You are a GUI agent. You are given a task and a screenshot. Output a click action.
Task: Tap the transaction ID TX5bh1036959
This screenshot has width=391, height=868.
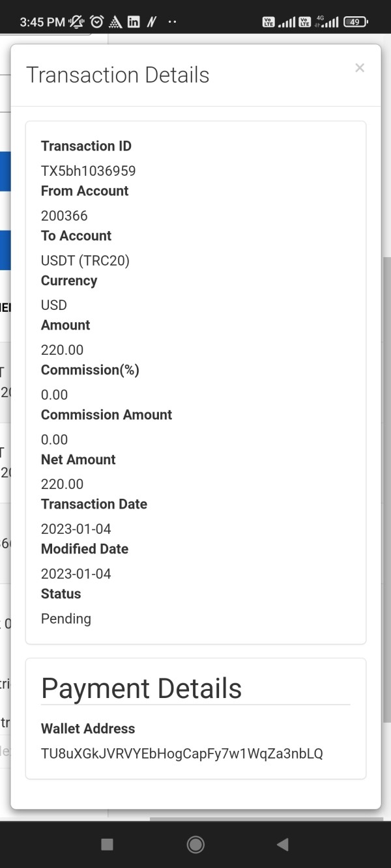click(x=88, y=171)
